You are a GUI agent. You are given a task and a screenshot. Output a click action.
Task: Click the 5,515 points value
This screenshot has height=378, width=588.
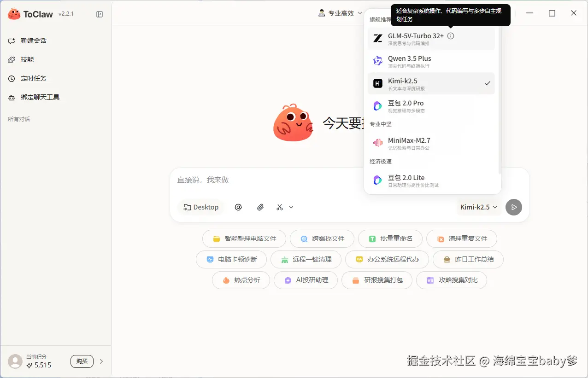[43, 365]
